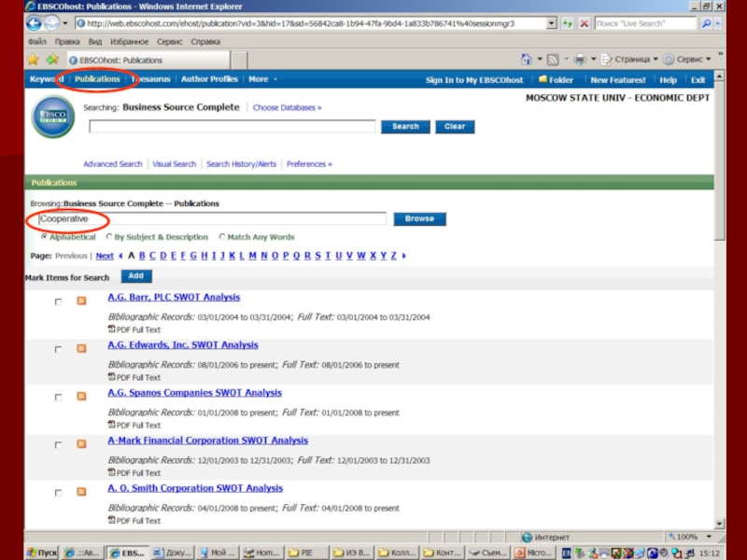Click PDF Full Text icon under A-Mark Financial
The width and height of the screenshot is (747, 560).
(111, 472)
